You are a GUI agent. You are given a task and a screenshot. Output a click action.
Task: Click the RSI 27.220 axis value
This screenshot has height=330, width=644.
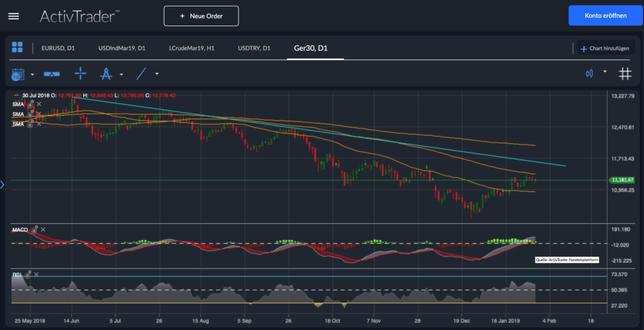coord(620,306)
